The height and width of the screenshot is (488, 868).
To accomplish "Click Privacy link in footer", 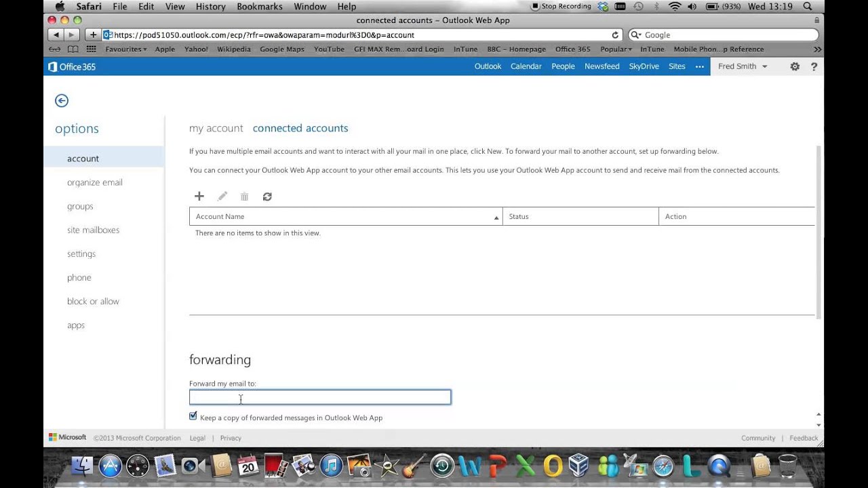I will click(x=231, y=438).
